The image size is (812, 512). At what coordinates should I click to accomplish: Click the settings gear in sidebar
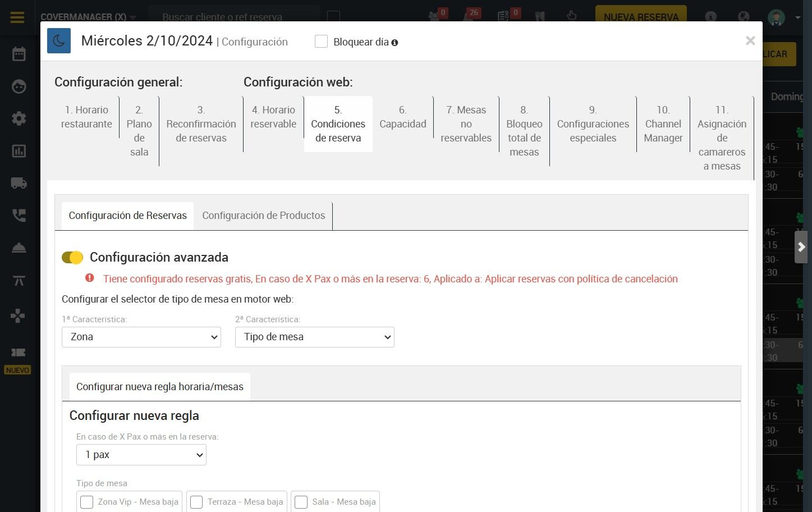pos(19,118)
